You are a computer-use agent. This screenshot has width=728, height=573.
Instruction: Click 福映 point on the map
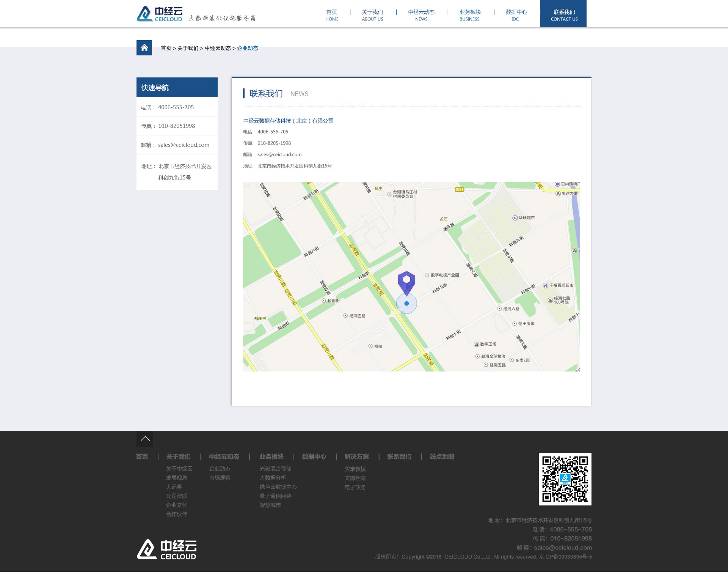[375, 346]
